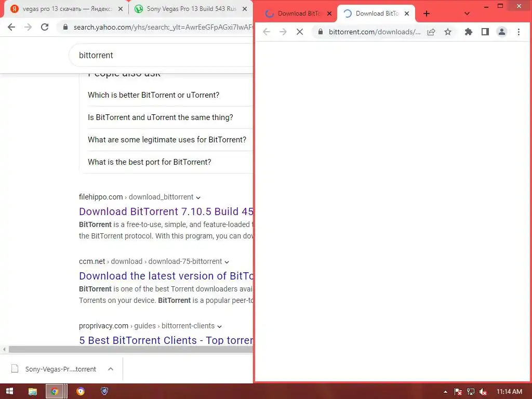Close the Sony Vegas Pro 13 tab
The height and width of the screenshot is (399, 532).
tap(245, 9)
